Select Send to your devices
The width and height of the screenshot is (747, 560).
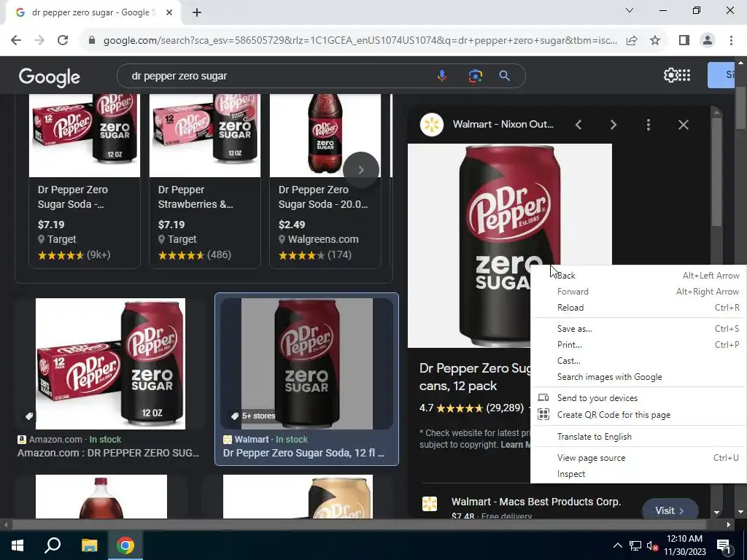point(638,398)
